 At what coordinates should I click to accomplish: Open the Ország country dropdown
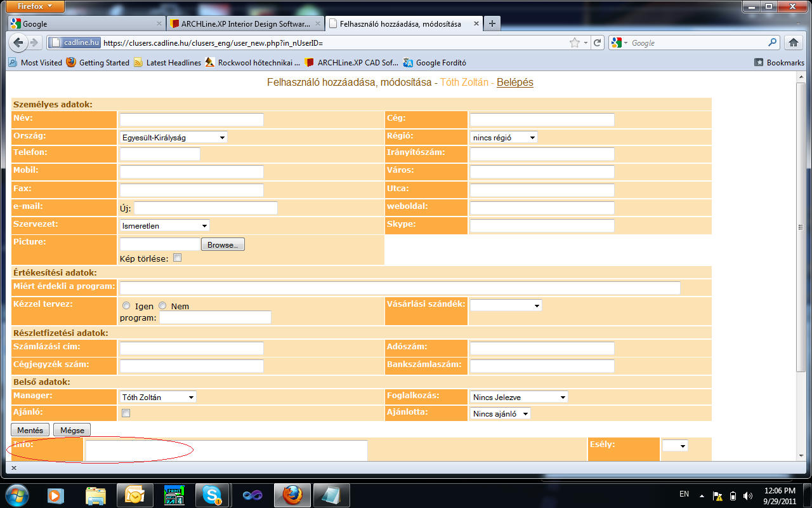pyautogui.click(x=173, y=137)
